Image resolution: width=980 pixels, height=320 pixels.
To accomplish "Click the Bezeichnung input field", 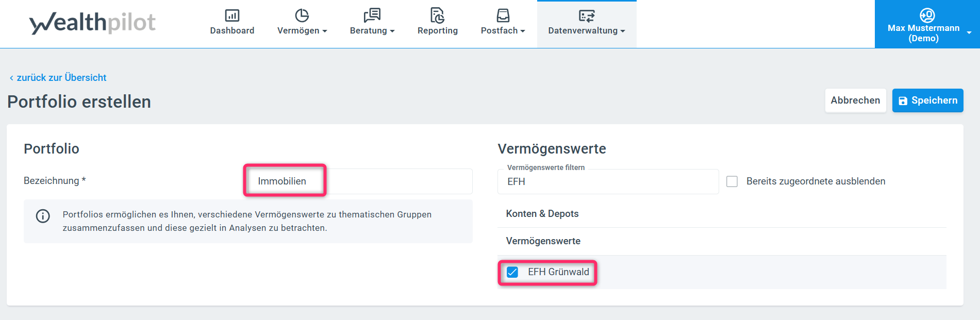I will click(359, 181).
